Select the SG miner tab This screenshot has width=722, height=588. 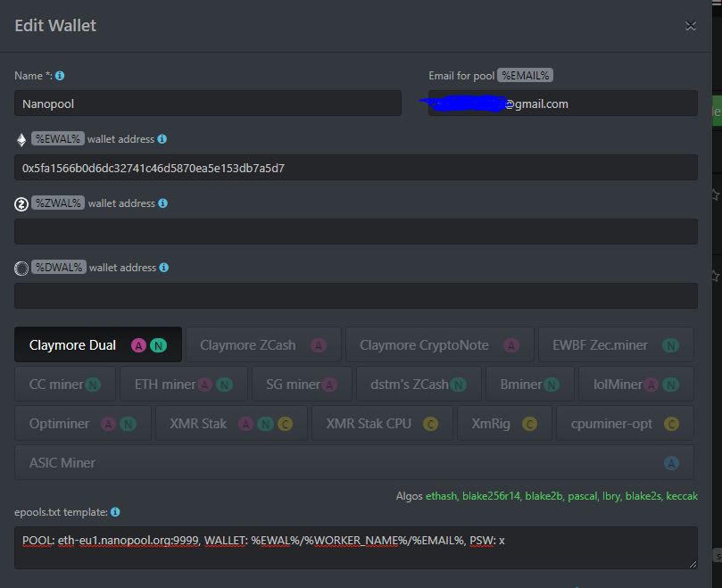point(302,384)
